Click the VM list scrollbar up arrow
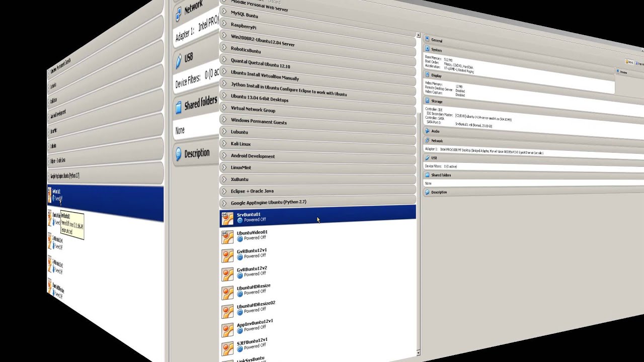The width and height of the screenshot is (644, 362). point(418,36)
